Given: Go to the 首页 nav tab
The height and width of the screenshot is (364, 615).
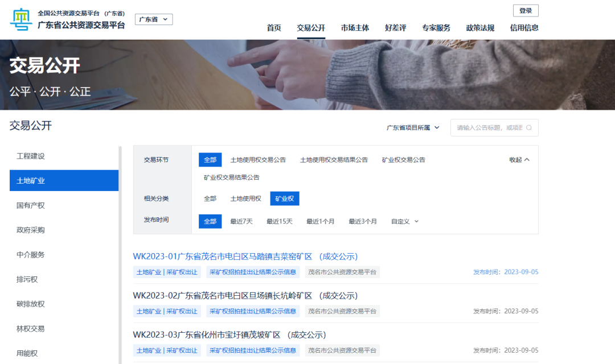Looking at the screenshot, I should pos(274,28).
